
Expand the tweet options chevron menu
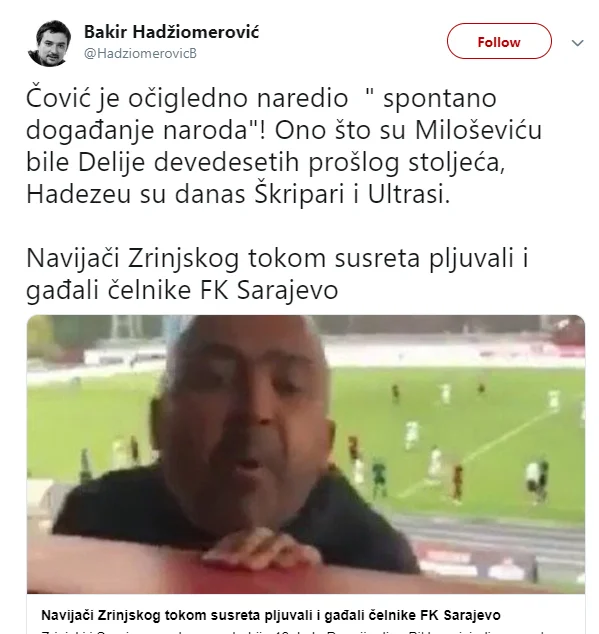tap(578, 42)
